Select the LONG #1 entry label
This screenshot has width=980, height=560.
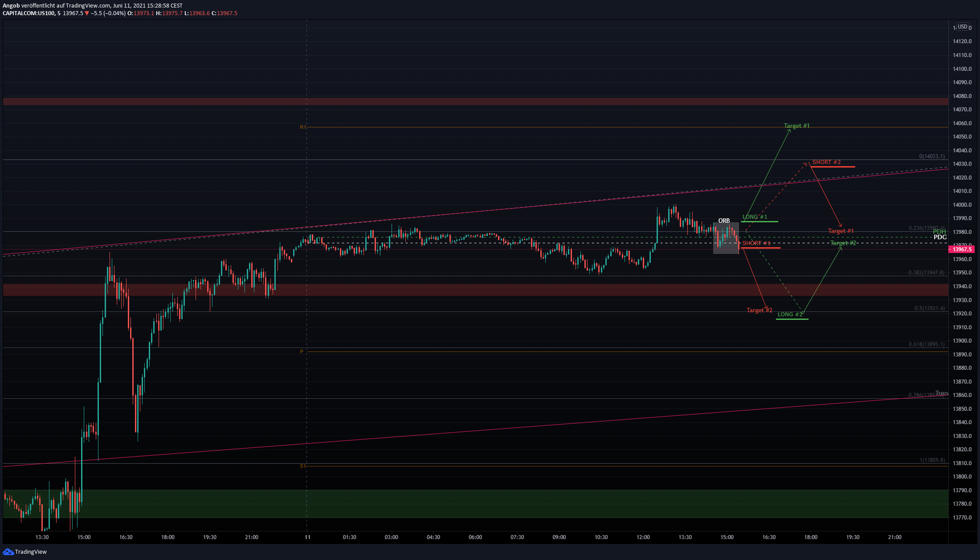click(755, 217)
